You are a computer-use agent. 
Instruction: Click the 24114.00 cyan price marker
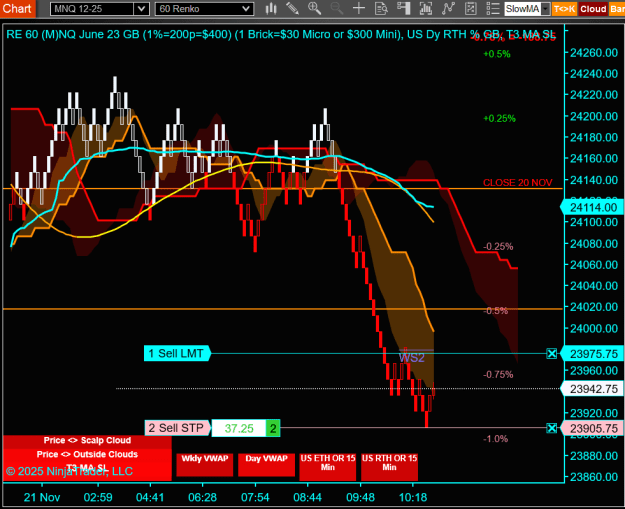pyautogui.click(x=592, y=207)
